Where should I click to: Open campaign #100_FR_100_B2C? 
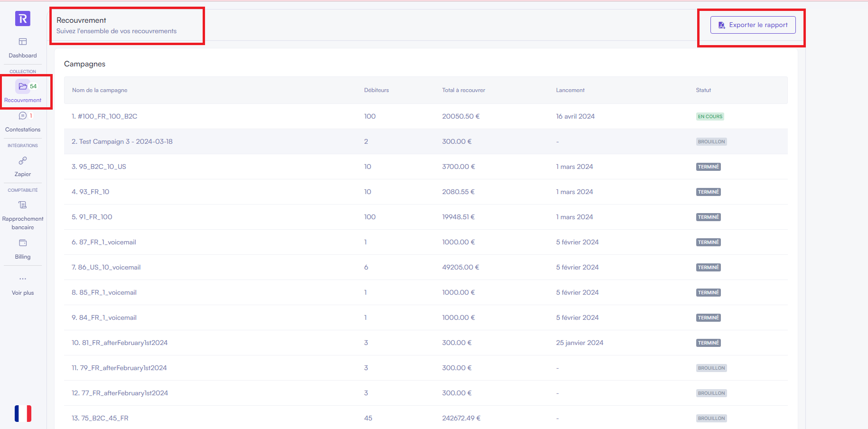[x=104, y=116]
